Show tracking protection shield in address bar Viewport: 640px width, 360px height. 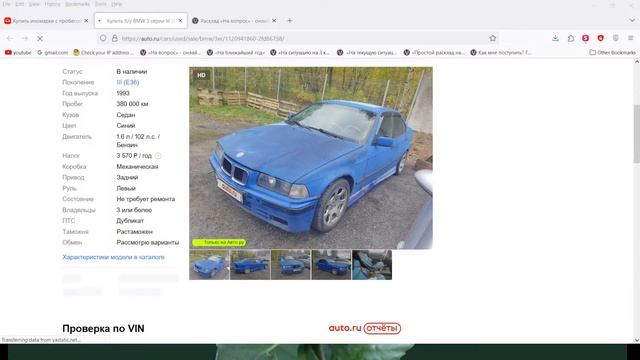[x=103, y=38]
